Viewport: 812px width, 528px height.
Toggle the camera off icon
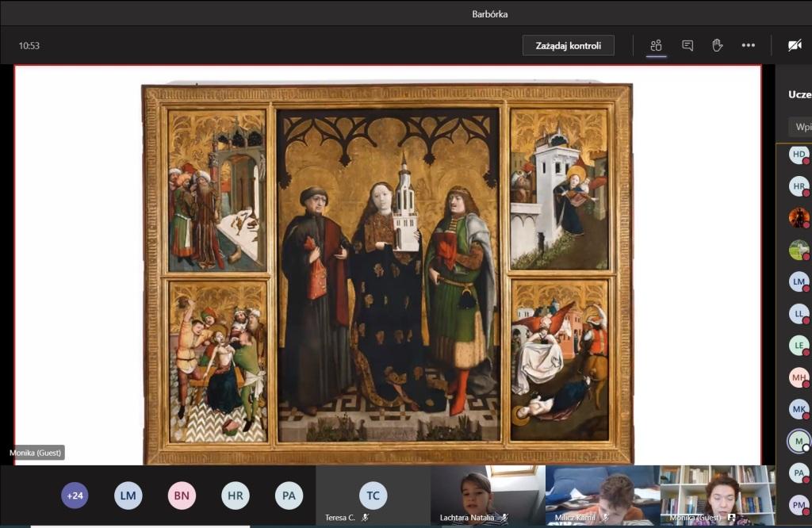coord(795,45)
